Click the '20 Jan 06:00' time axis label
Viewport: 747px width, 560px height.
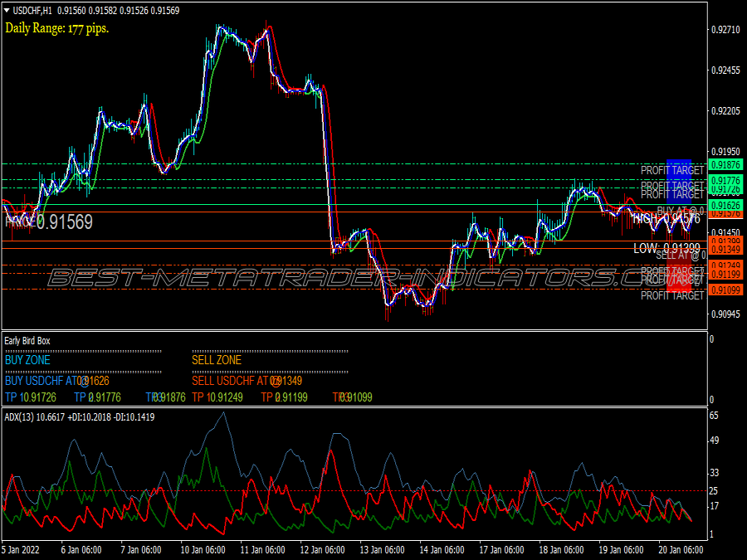(681, 550)
